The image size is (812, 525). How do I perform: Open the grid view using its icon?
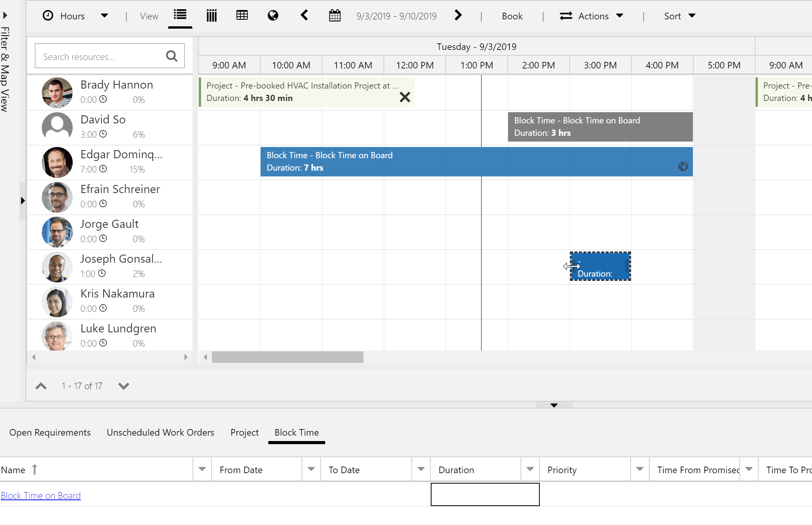click(242, 15)
